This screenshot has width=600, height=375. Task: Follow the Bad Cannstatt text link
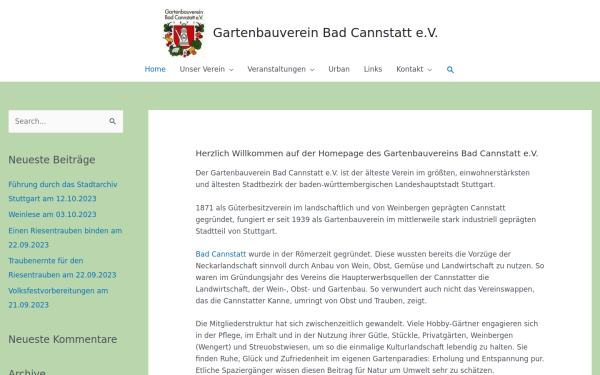click(x=221, y=254)
